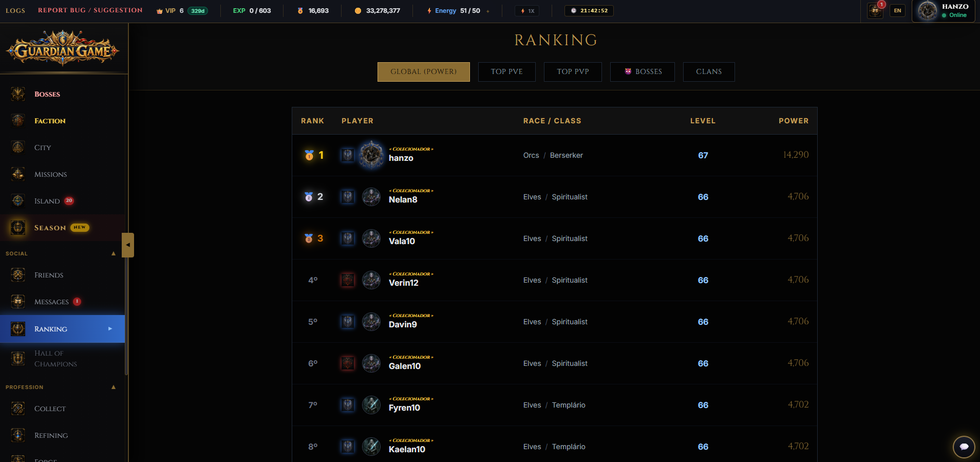Screen dimensions: 980x462
Task: Open Report Bug / Suggestion link
Action: point(90,10)
